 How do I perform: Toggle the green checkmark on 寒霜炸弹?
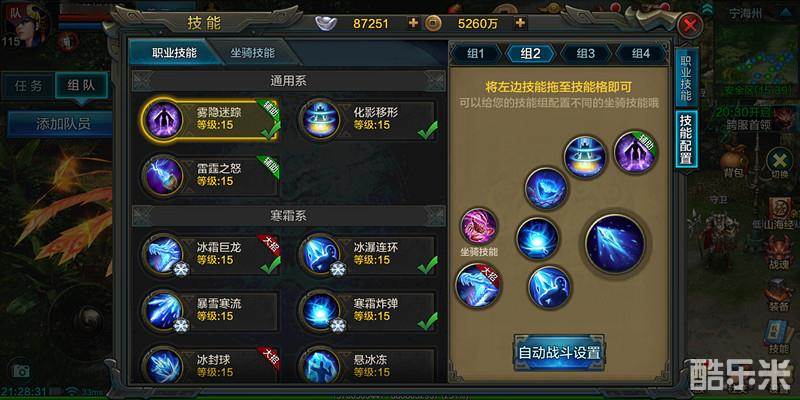(x=427, y=321)
